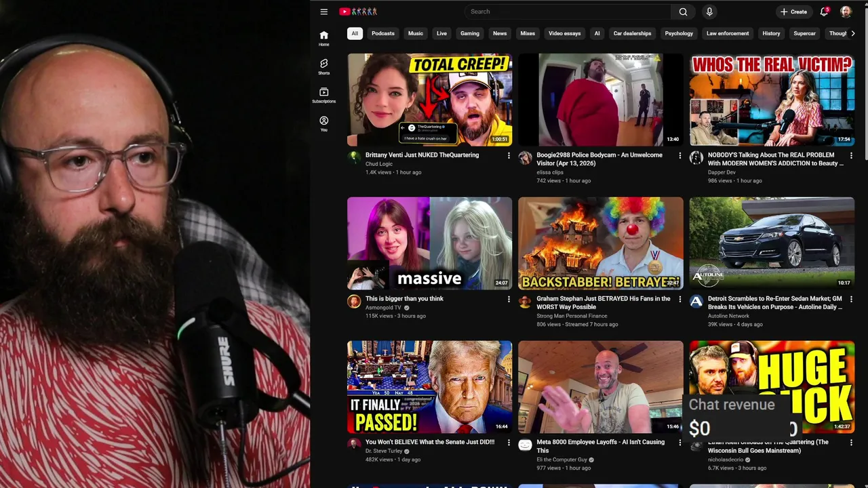The image size is (868, 488).
Task: Open Brittany Venti Just NUKED title
Action: click(x=422, y=155)
